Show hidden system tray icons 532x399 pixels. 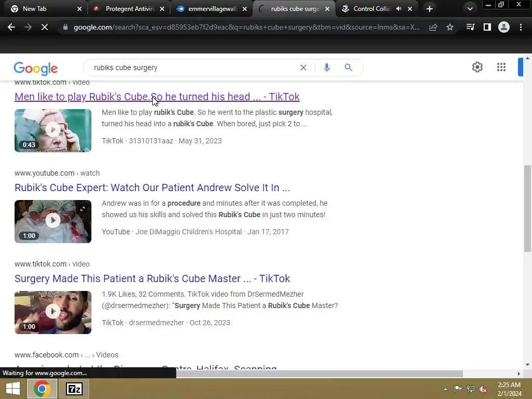[445, 389]
